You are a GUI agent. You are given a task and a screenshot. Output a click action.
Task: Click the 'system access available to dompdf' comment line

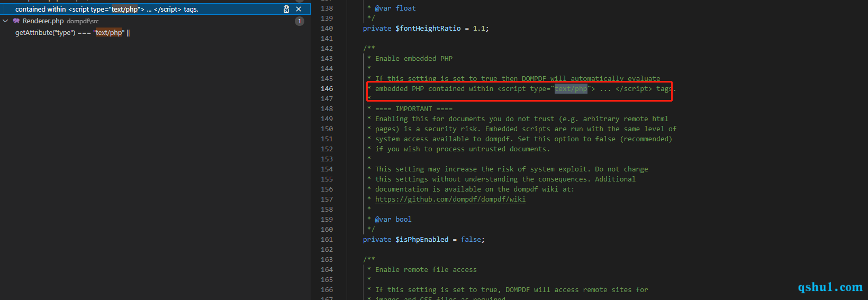point(523,139)
